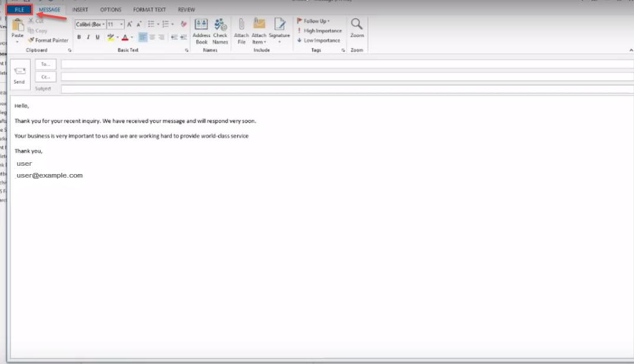Expand the Paste options arrow
The image size is (634, 364).
click(18, 42)
